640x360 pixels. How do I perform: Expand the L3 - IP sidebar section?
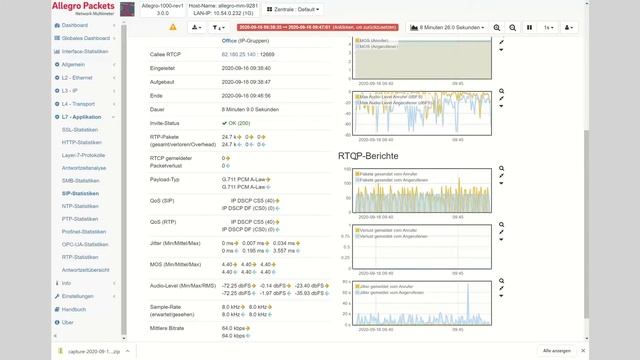(69, 91)
